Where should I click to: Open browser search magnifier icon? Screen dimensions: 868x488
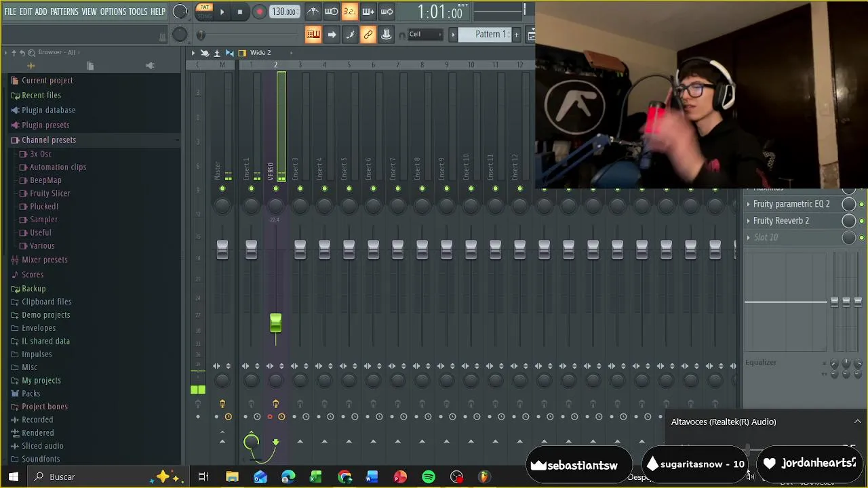point(31,52)
